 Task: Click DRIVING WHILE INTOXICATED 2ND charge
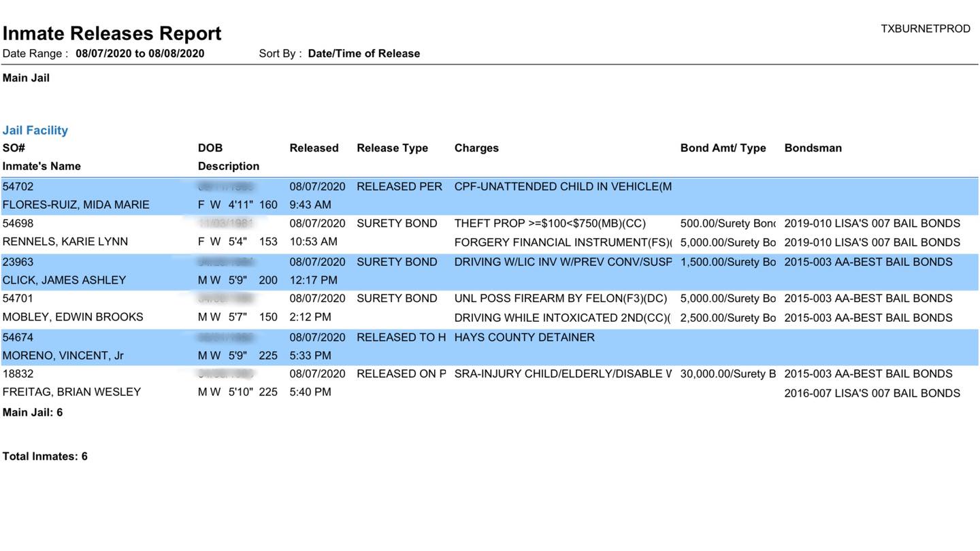563,318
